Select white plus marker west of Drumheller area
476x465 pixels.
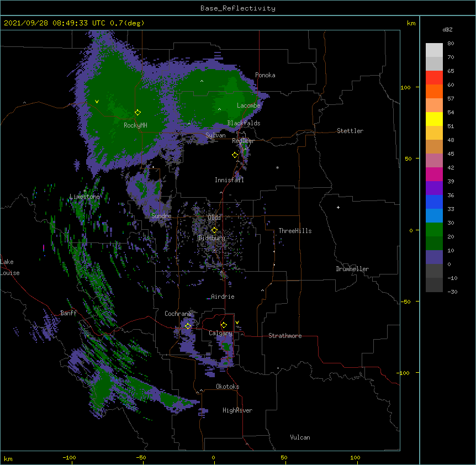click(x=338, y=207)
